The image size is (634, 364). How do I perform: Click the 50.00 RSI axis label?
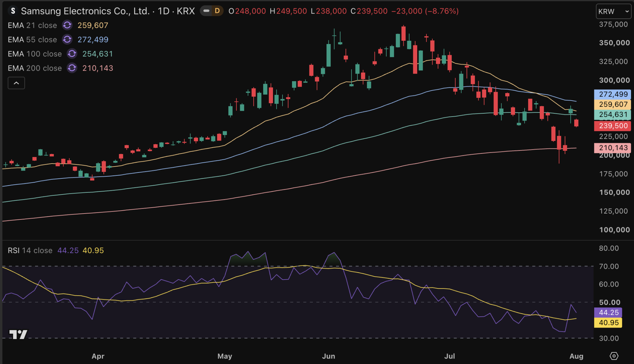[x=610, y=302]
